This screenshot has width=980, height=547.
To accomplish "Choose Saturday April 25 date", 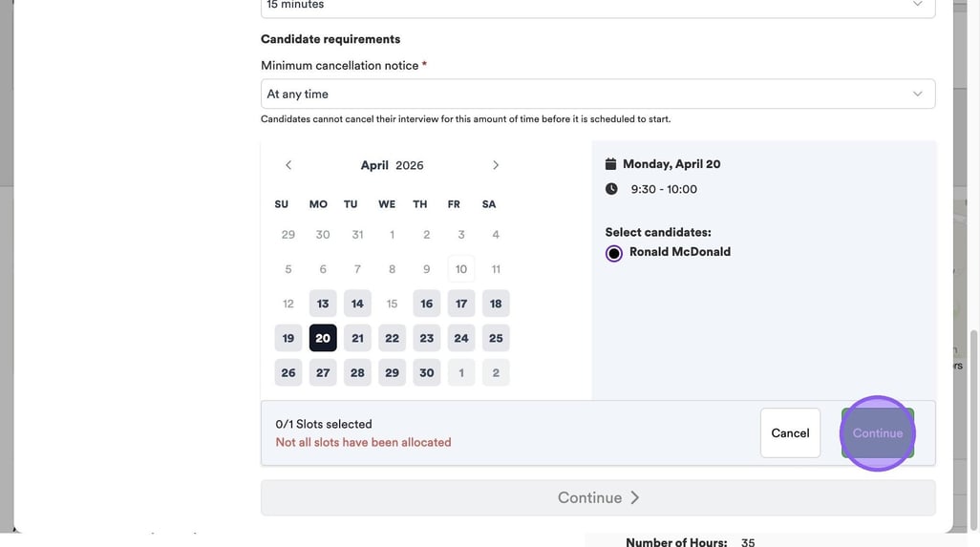I will tap(496, 338).
